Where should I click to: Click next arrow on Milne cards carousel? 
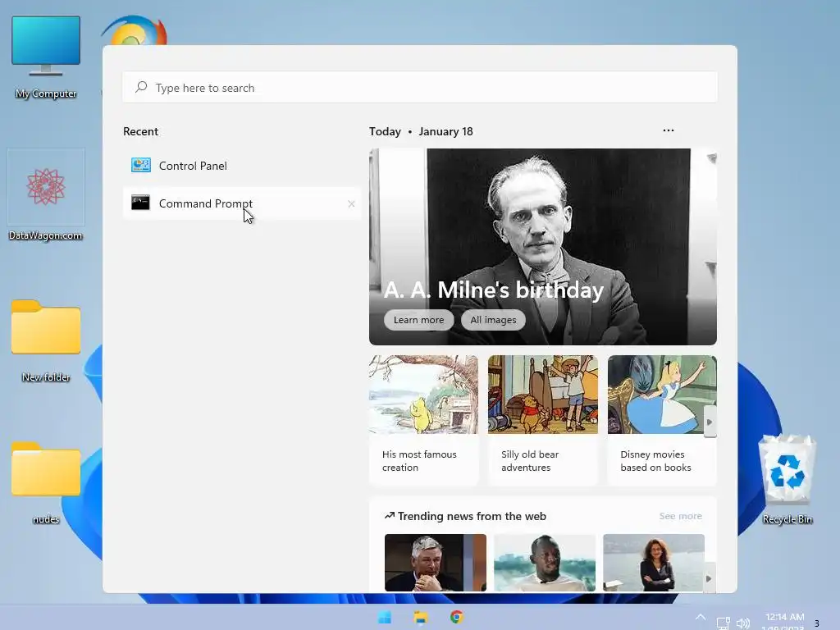click(x=710, y=422)
